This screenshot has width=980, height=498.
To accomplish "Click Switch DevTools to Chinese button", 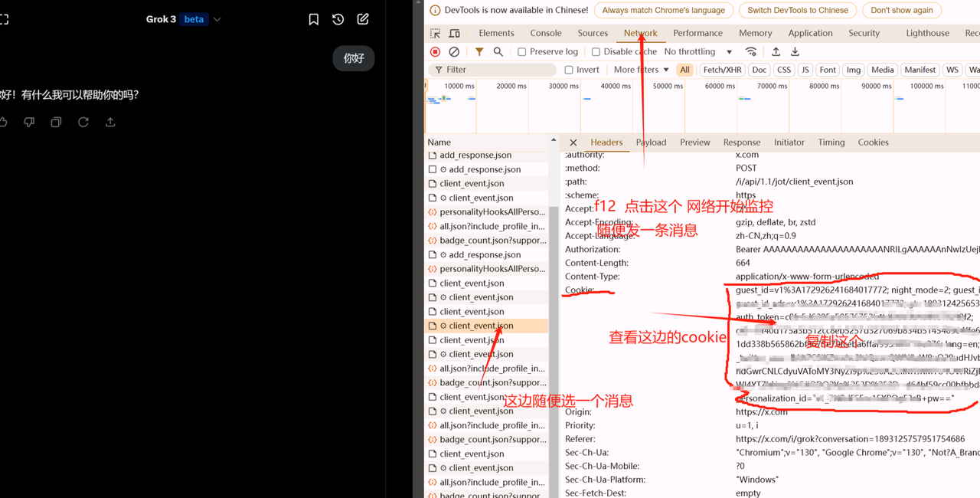I will coord(798,10).
